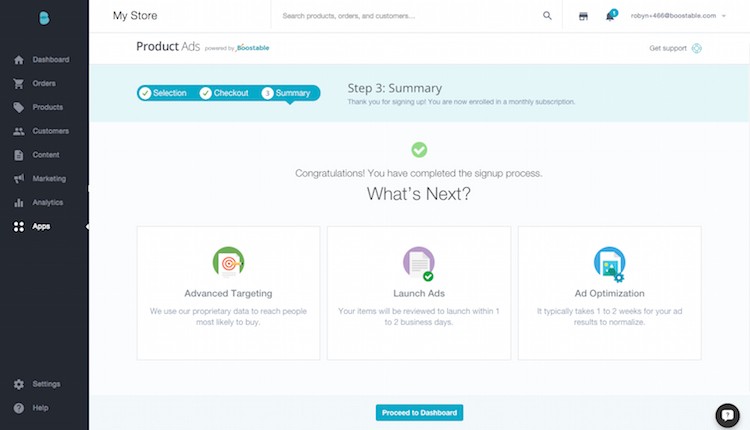This screenshot has height=430, width=750.
Task: Open the Dashboard home icon
Action: 19,60
